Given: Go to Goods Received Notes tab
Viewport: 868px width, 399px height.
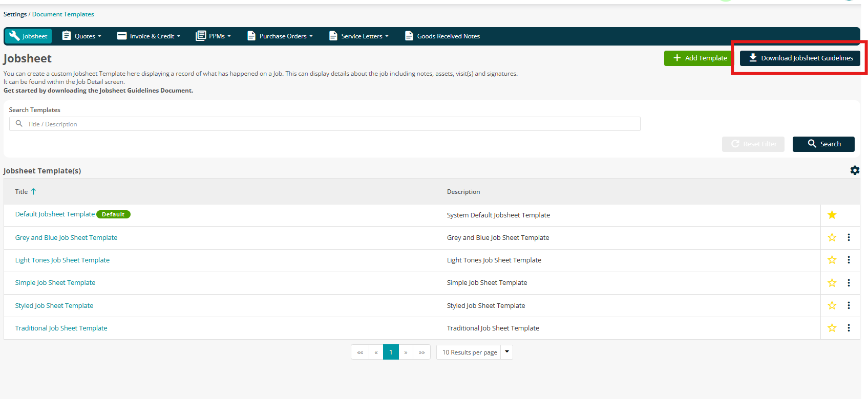Looking at the screenshot, I should pos(442,36).
